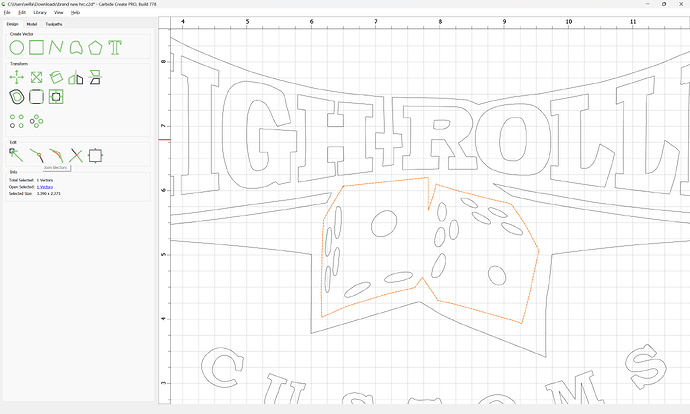Viewport: 690px width, 414px height.
Task: Click the Offset Vectors icon
Action: 17,97
